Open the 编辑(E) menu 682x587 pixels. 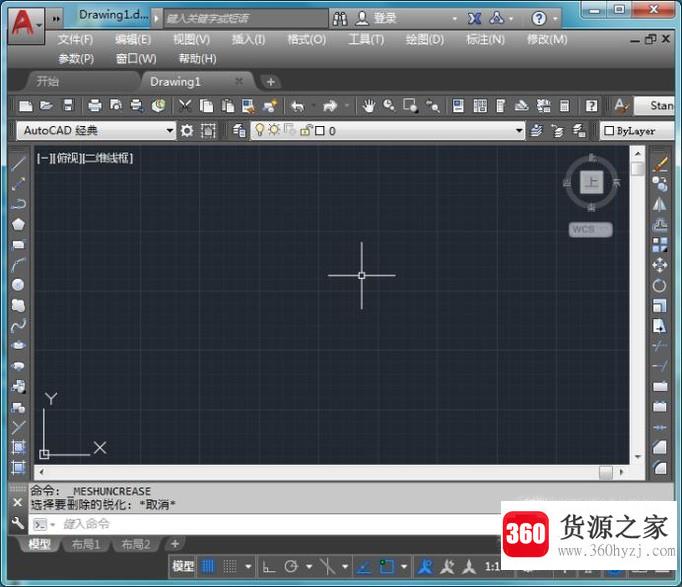click(133, 40)
